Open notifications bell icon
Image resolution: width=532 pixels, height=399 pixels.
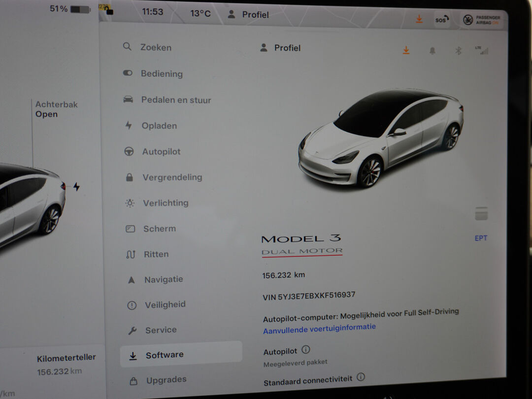click(x=432, y=51)
